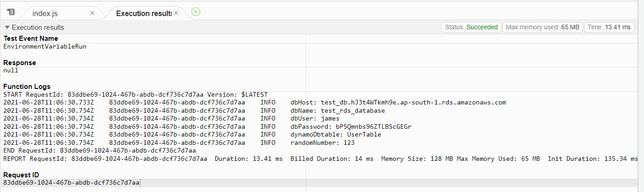Click the null response value

tap(11, 71)
